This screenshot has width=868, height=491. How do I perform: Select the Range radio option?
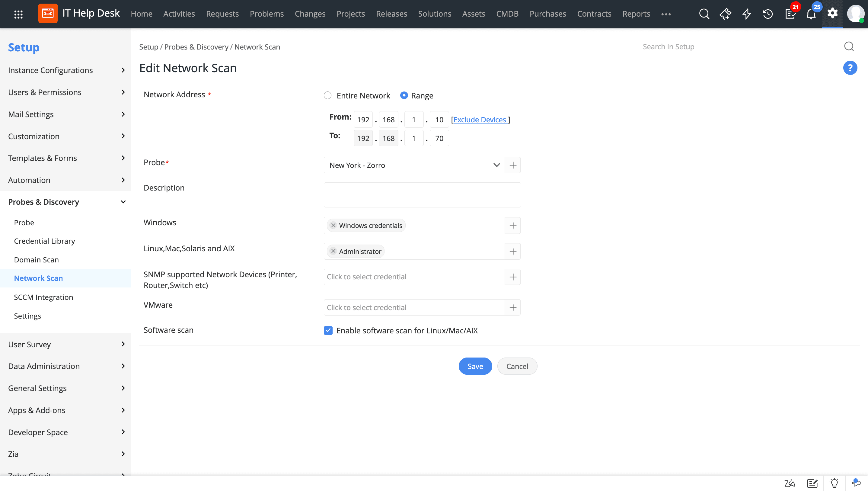point(404,95)
